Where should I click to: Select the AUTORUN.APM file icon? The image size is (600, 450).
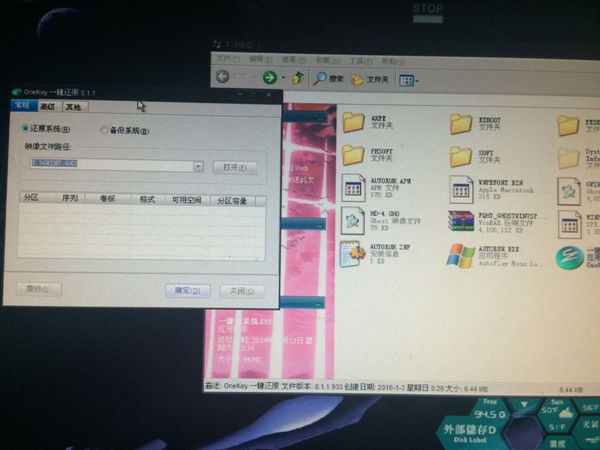(353, 188)
